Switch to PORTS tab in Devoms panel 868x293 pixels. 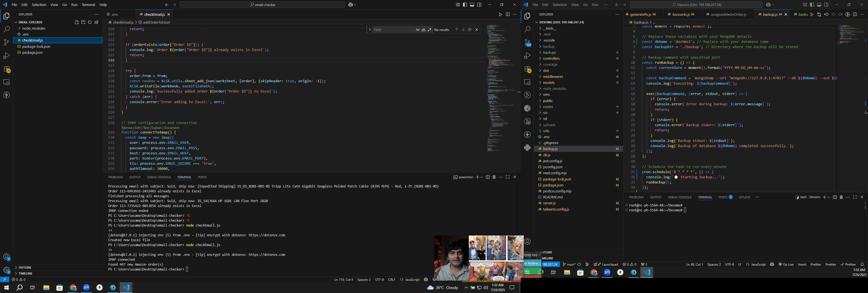(726, 197)
